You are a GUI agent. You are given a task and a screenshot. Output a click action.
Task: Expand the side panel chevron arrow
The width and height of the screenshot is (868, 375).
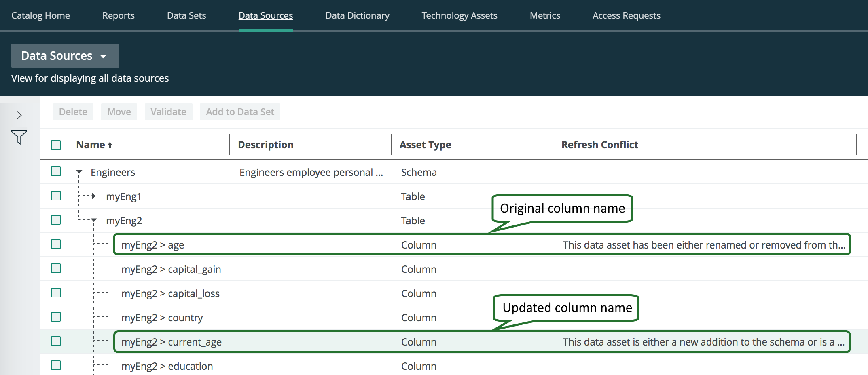[19, 115]
